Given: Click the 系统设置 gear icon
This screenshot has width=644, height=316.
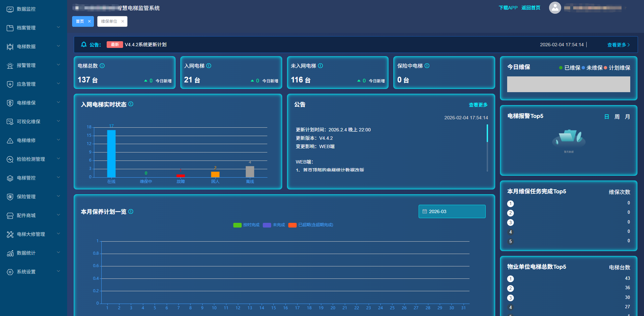Looking at the screenshot, I should [x=10, y=272].
